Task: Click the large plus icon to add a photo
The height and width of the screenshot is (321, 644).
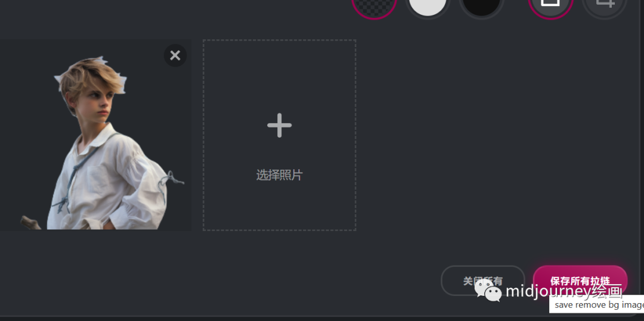Action: tap(279, 125)
